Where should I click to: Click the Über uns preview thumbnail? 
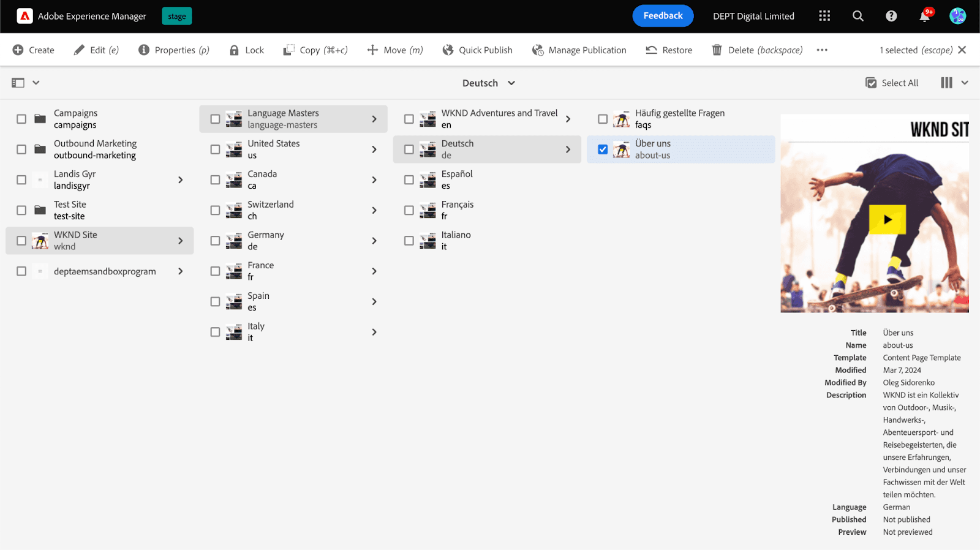pos(874,213)
